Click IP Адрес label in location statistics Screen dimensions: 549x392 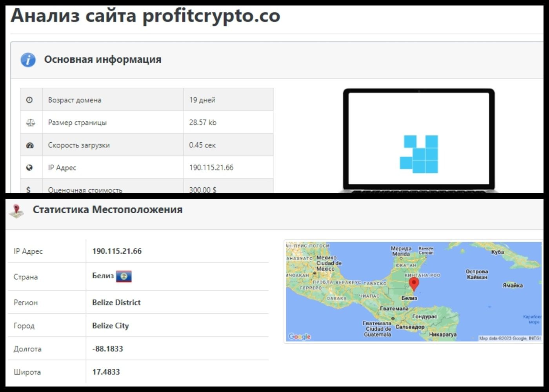pos(28,251)
